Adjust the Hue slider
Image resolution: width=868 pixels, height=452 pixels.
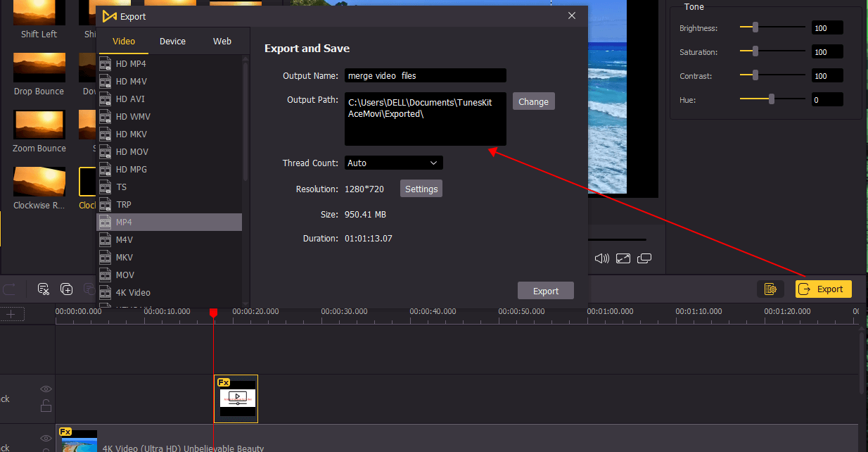(x=772, y=99)
